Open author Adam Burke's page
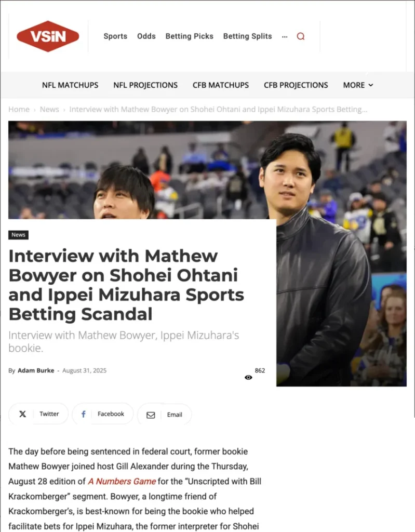The image size is (415, 532). point(36,370)
